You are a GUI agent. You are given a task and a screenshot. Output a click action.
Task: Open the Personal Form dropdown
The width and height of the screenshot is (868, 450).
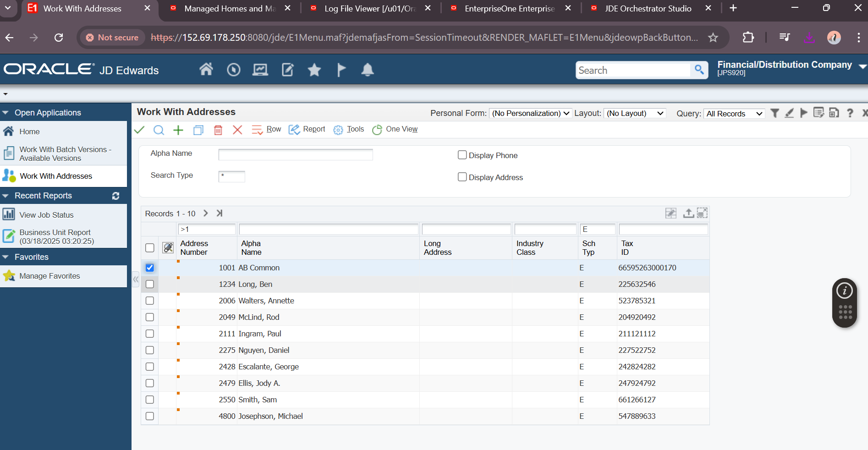530,114
